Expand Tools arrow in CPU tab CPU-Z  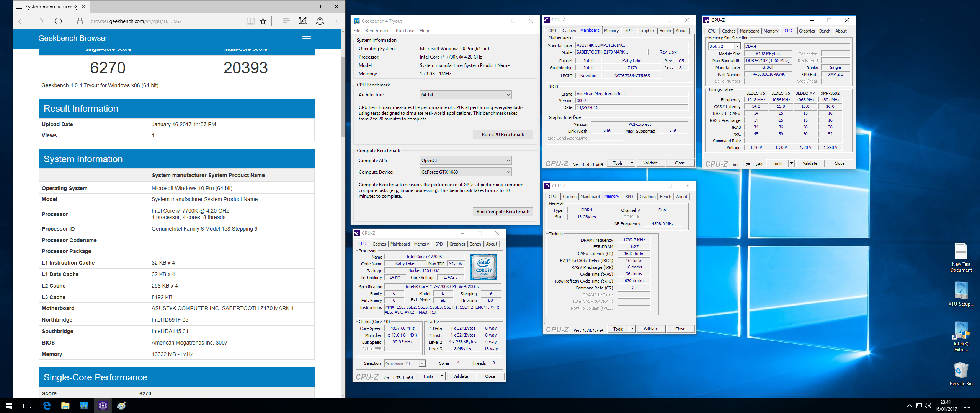[441, 376]
